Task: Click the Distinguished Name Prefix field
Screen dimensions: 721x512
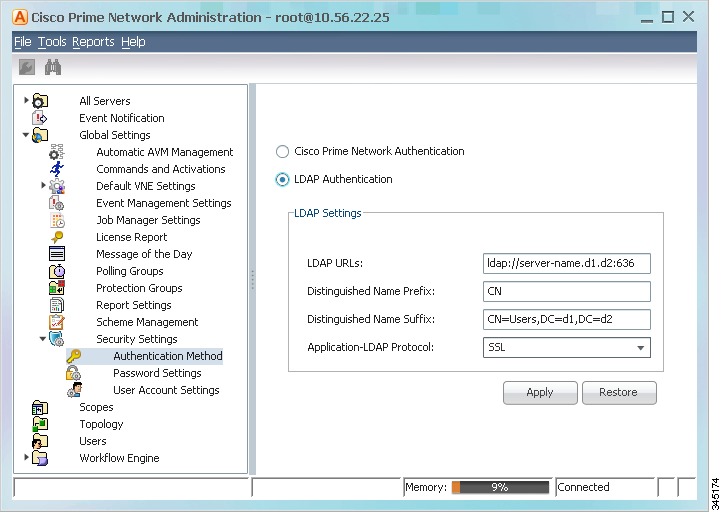Action: coord(566,292)
